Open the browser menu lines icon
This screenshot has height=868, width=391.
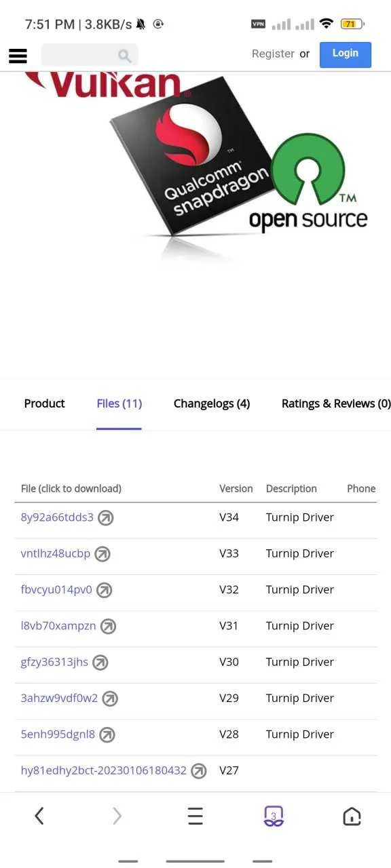click(x=195, y=816)
